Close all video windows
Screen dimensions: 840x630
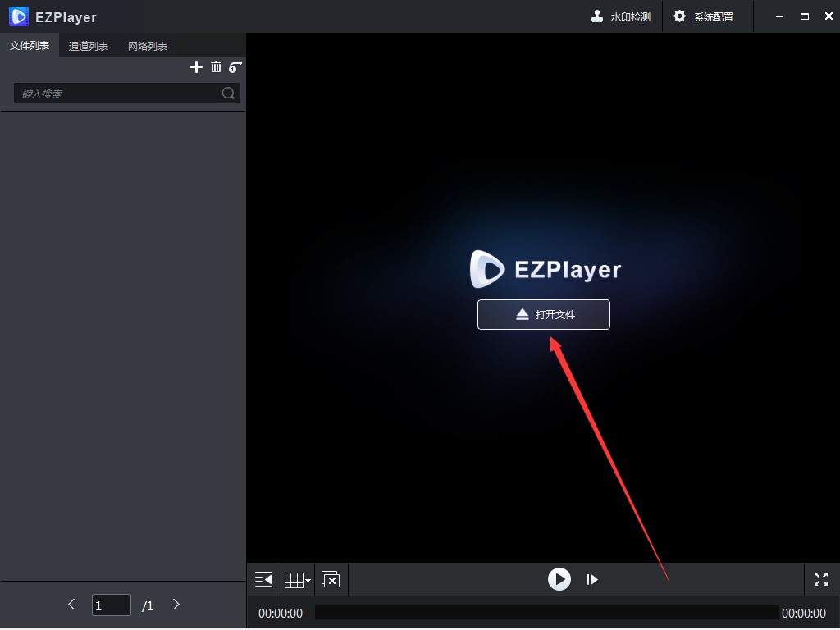331,579
